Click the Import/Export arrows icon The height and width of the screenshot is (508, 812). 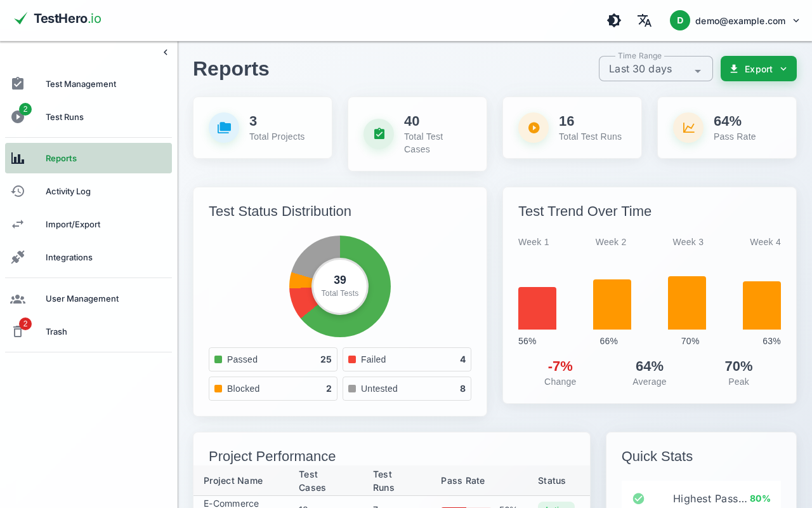pyautogui.click(x=18, y=224)
